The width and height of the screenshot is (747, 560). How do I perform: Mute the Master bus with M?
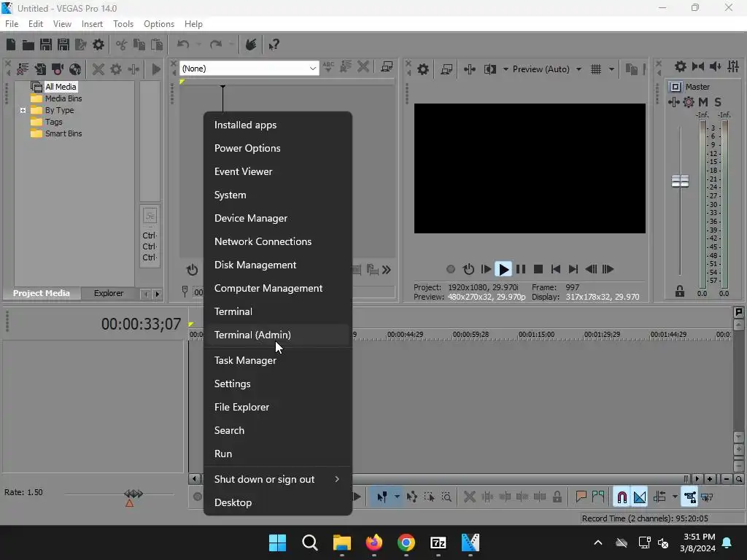[x=703, y=102]
